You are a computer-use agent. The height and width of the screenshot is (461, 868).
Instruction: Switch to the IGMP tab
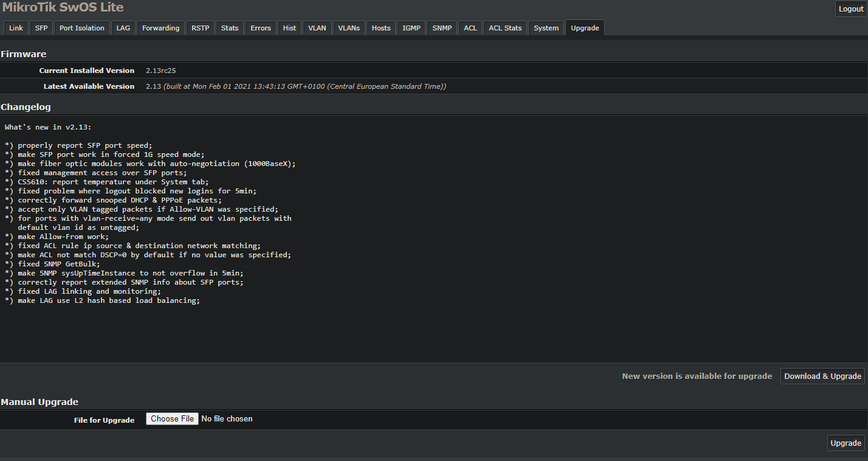411,27
